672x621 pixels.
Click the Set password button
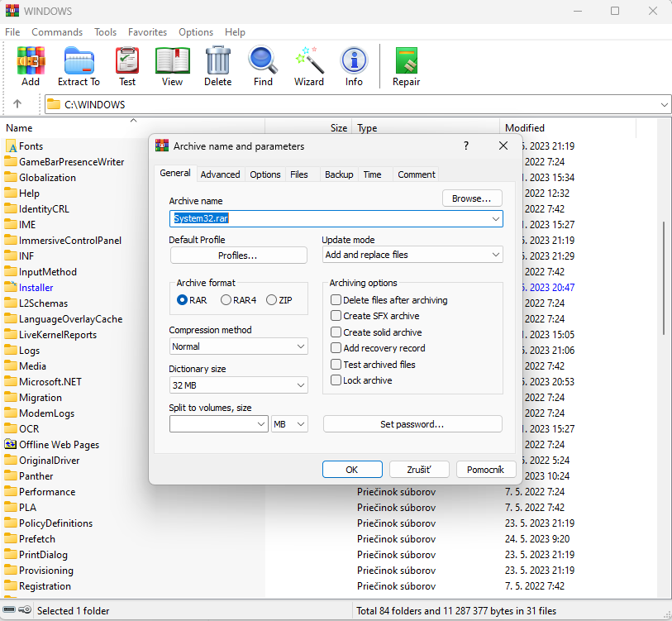pos(412,424)
